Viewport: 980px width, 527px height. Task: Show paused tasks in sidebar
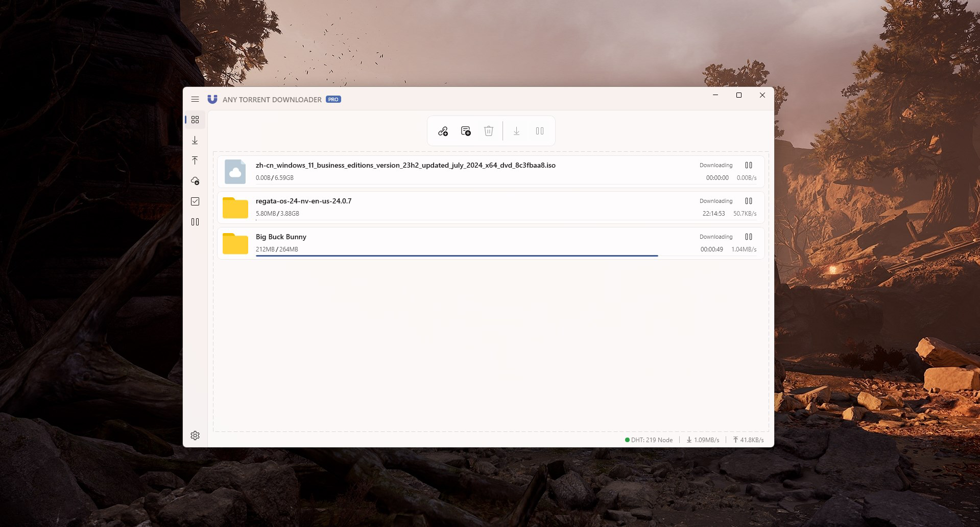[195, 222]
